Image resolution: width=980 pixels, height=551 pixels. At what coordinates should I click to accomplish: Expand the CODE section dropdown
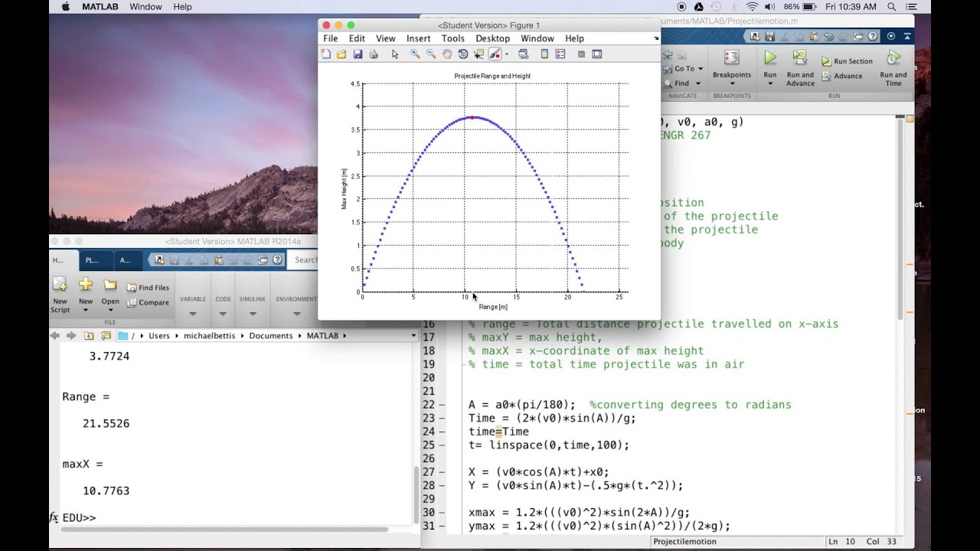coord(223,314)
